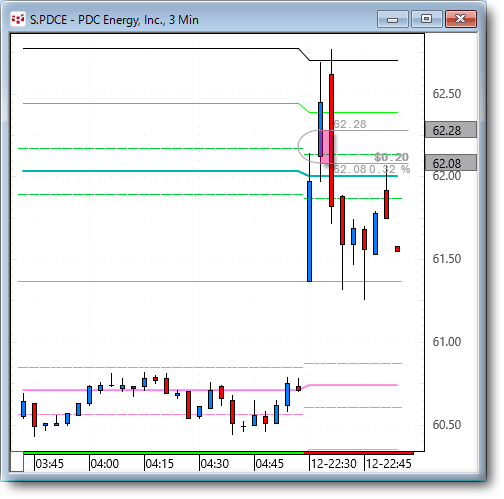This screenshot has height=499, width=504.
Task: Click the 62.08 price marker on axis
Action: click(x=450, y=163)
